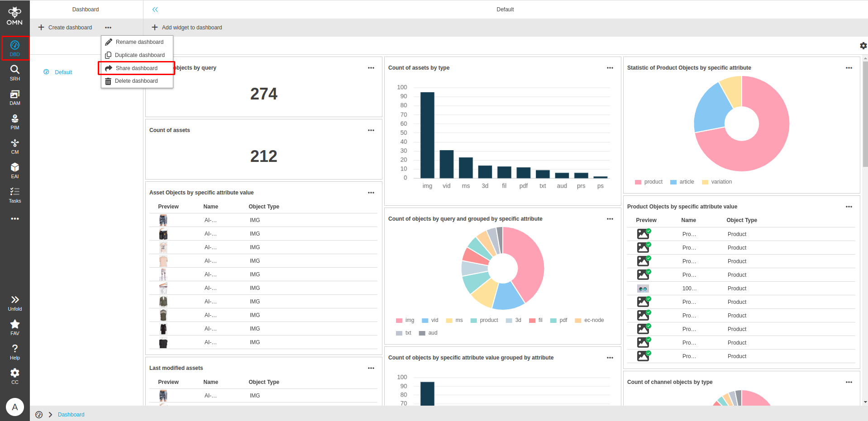
Task: Open the CC control center settings
Action: click(14, 375)
